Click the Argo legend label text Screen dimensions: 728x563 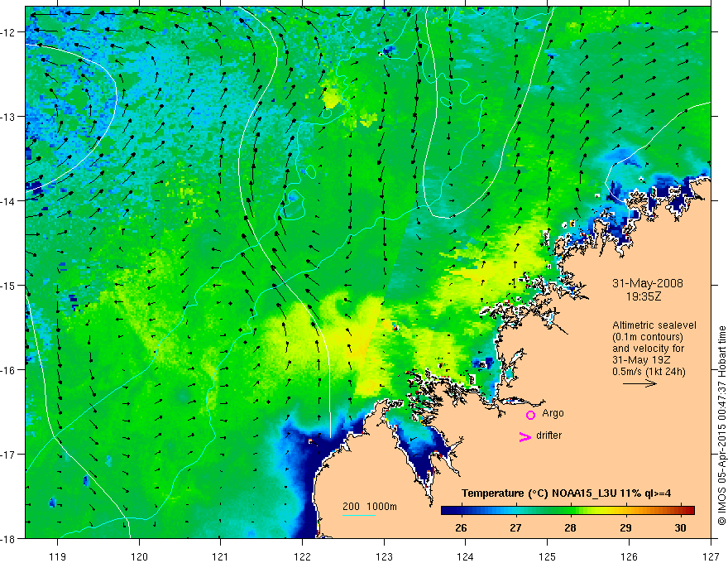(x=553, y=413)
